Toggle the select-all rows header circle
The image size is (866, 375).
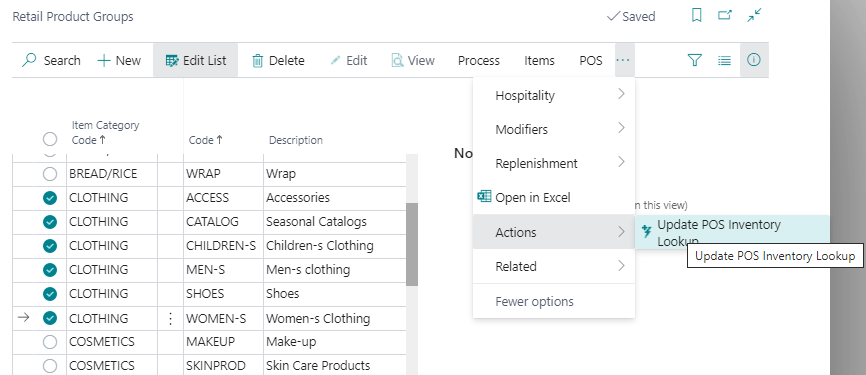[x=50, y=140]
